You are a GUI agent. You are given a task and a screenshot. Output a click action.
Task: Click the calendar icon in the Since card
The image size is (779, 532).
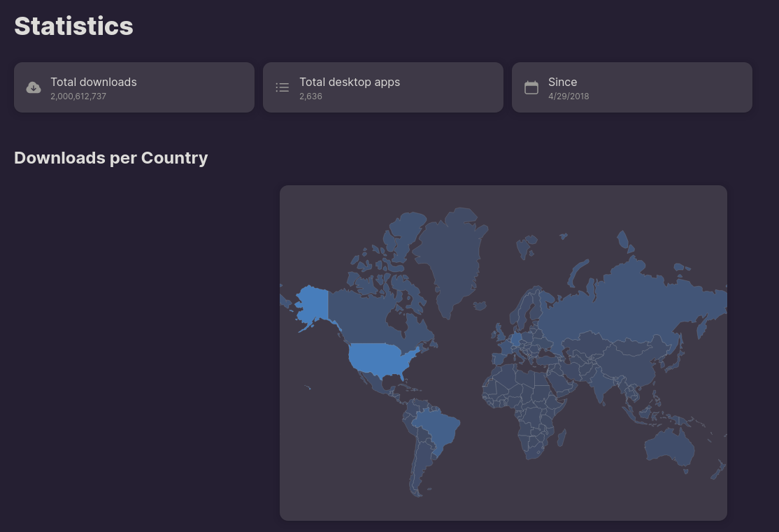(531, 87)
